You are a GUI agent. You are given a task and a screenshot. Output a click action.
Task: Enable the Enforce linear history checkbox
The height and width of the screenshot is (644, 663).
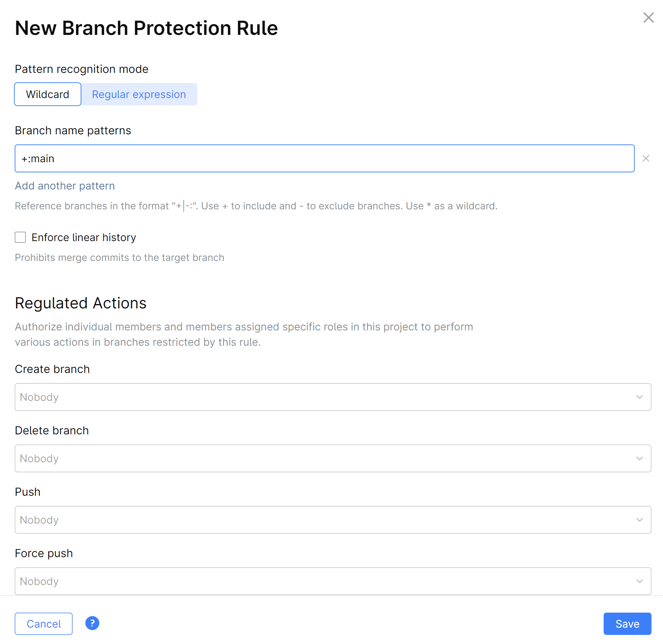click(x=20, y=237)
